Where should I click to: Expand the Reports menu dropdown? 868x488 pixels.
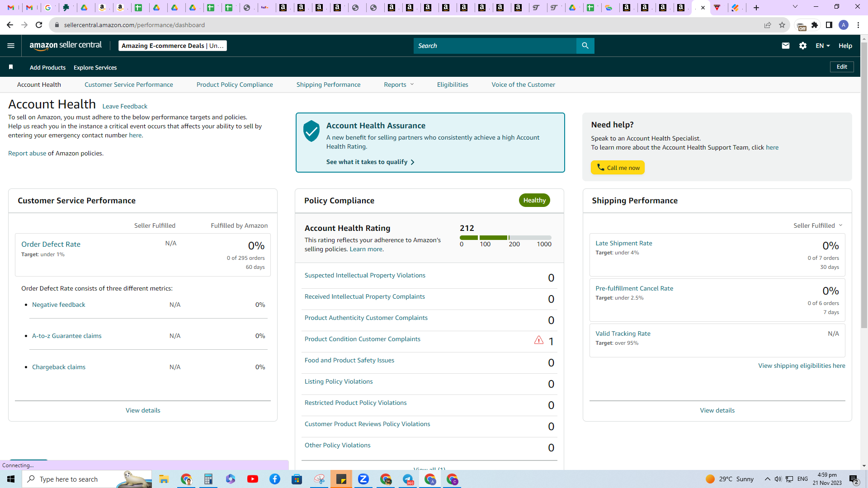click(399, 84)
